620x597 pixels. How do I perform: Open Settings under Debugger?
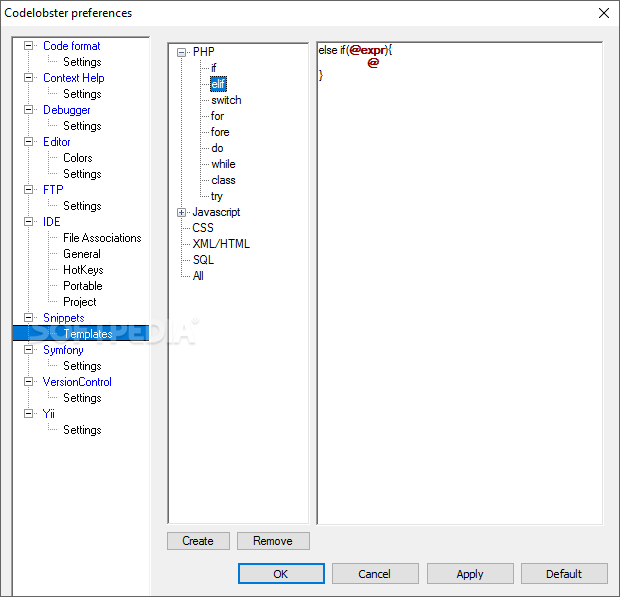[x=82, y=126]
